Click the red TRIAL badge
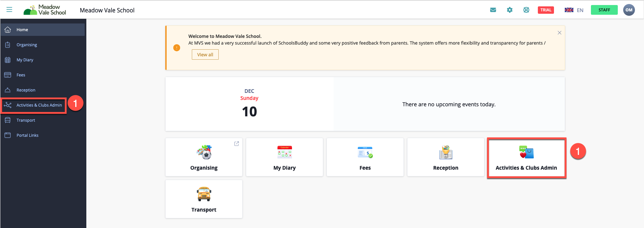Screen dimensions: 644x228 click(546, 10)
